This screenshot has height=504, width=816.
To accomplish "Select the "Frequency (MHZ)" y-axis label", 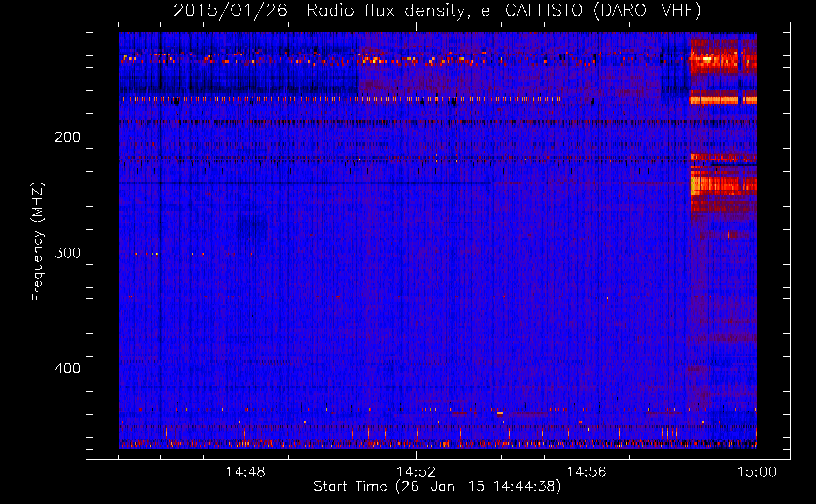I will 38,241.
